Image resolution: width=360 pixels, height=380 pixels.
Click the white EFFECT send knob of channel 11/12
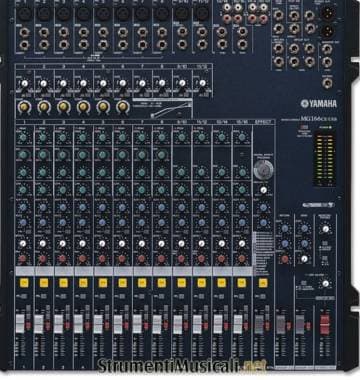click(x=201, y=244)
